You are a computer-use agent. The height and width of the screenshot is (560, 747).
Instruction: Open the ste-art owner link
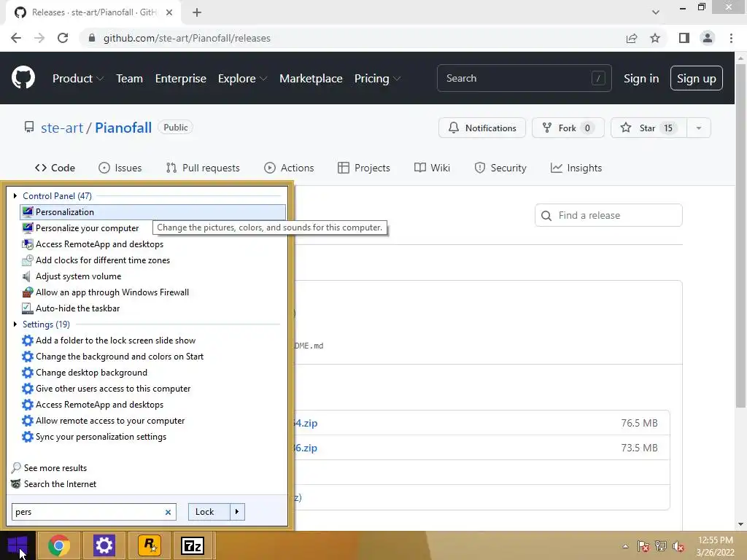click(x=62, y=128)
